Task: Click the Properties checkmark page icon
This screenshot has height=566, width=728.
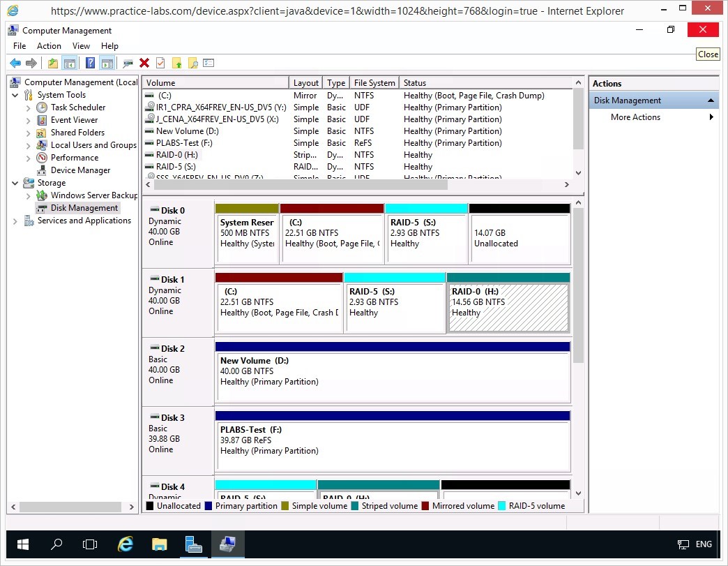Action: [x=160, y=64]
